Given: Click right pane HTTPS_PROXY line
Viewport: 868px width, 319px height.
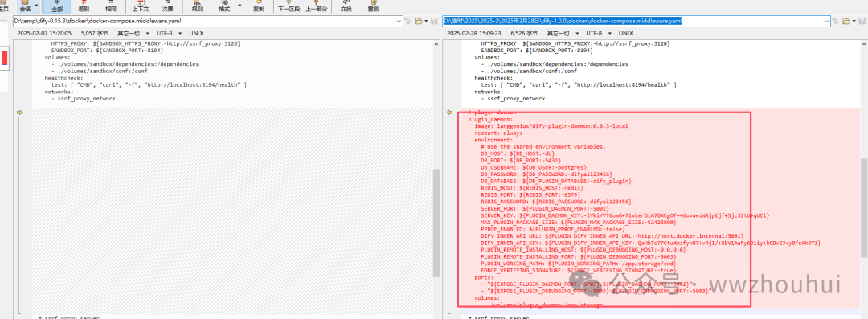Looking at the screenshot, I should click(x=575, y=43).
